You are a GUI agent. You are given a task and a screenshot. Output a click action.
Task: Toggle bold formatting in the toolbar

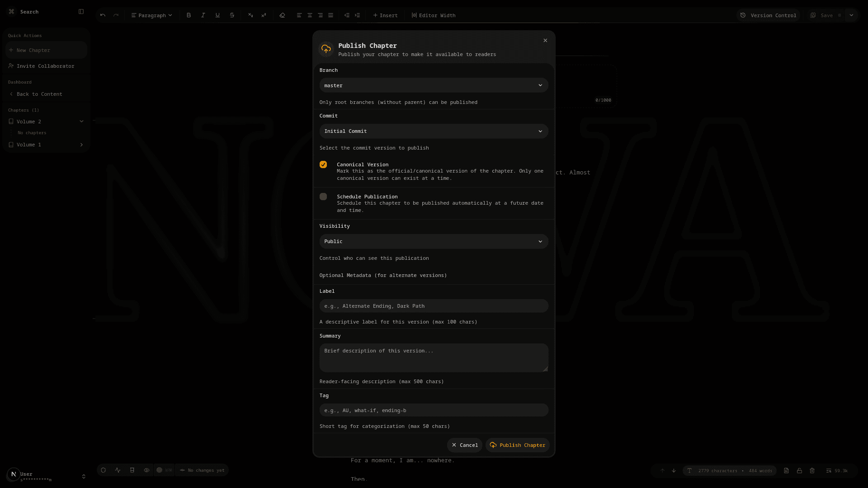pos(189,15)
